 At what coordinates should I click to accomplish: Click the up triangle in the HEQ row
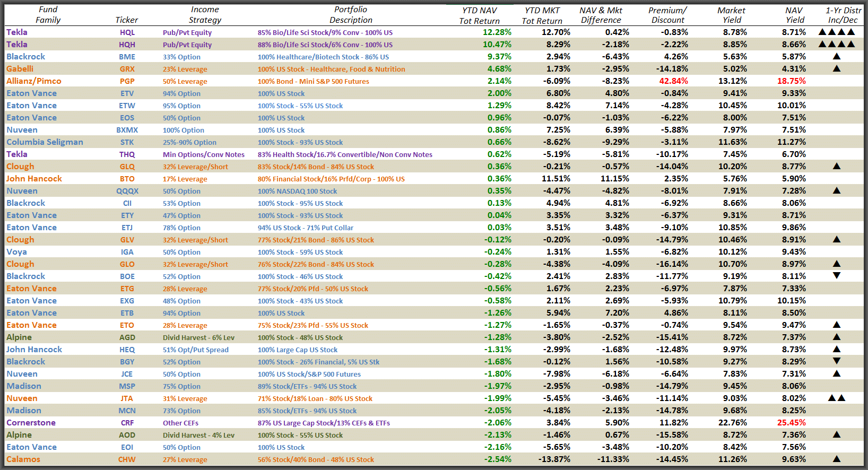(x=837, y=349)
